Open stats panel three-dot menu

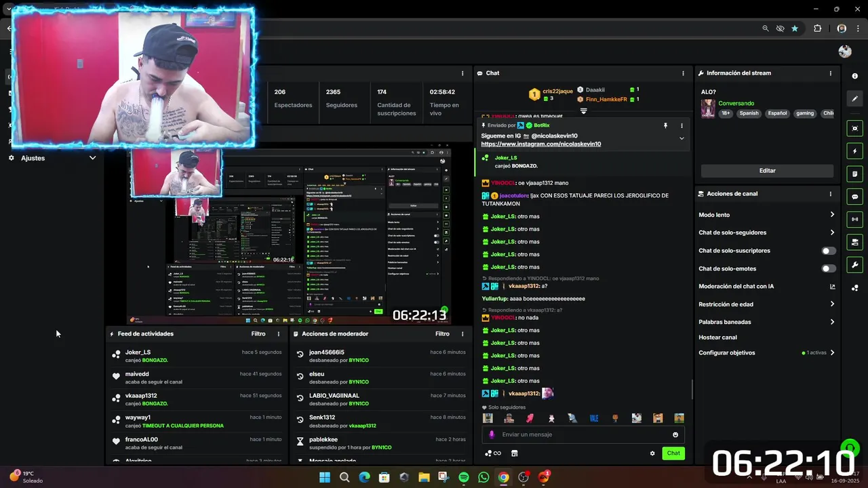(462, 73)
